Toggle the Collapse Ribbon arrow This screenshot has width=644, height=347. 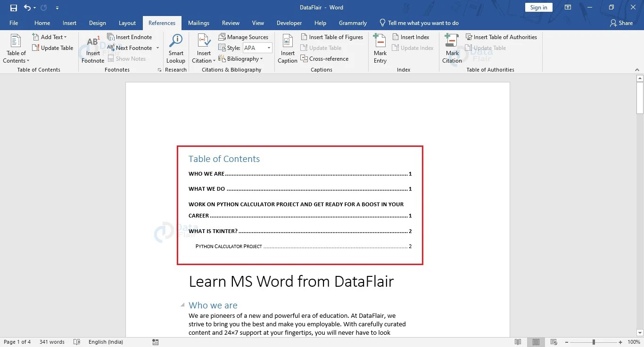637,69
